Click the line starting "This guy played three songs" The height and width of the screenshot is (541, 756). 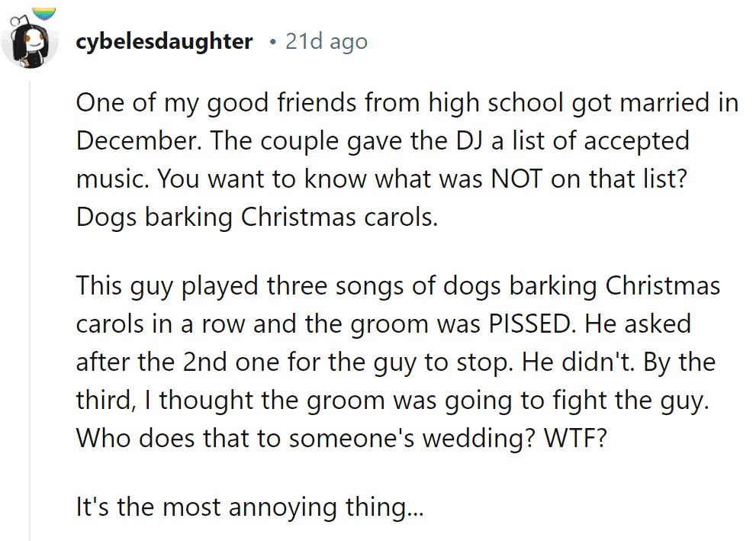[x=397, y=285]
